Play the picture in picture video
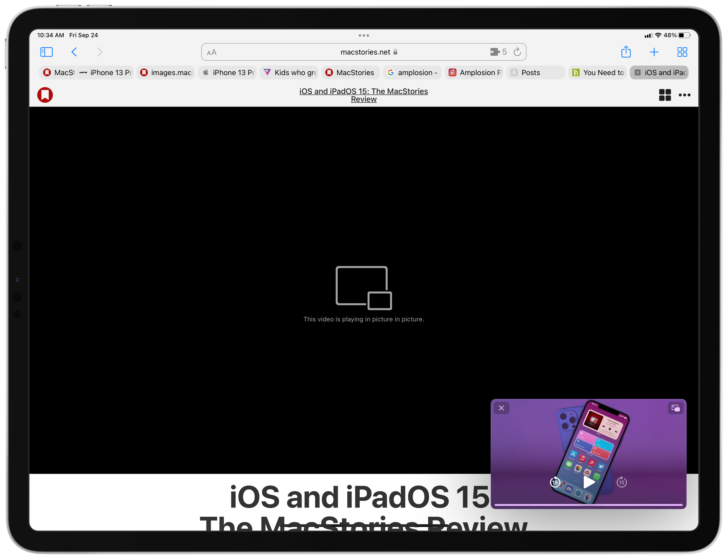Image resolution: width=728 pixels, height=560 pixels. tap(589, 482)
